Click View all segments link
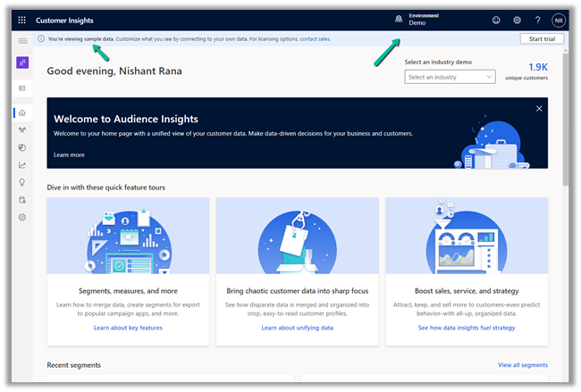The height and width of the screenshot is (392, 581). click(523, 365)
